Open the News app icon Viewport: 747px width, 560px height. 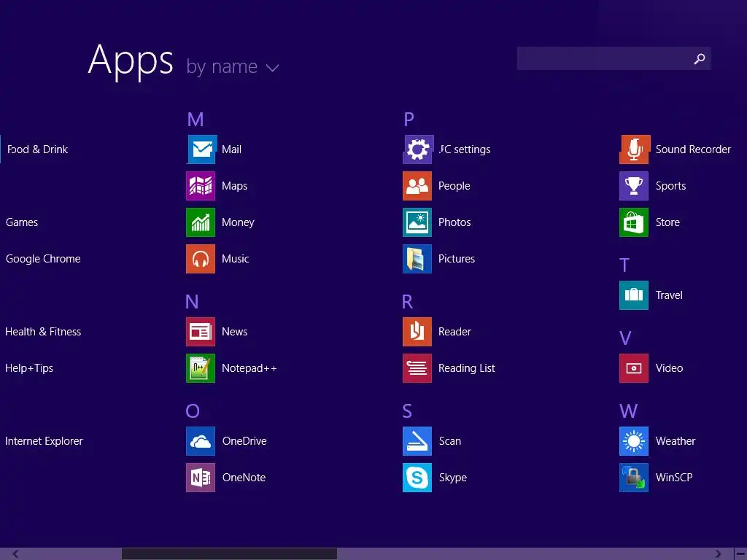click(x=201, y=332)
